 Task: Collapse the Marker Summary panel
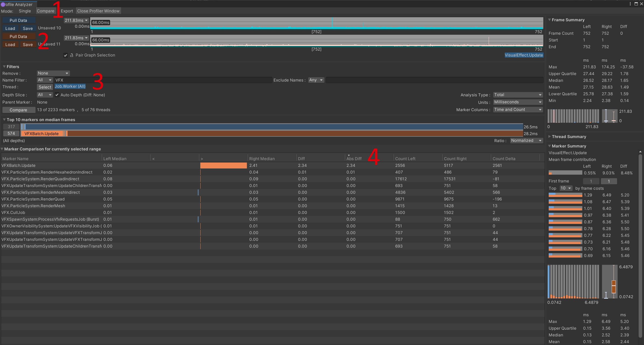pyautogui.click(x=549, y=146)
